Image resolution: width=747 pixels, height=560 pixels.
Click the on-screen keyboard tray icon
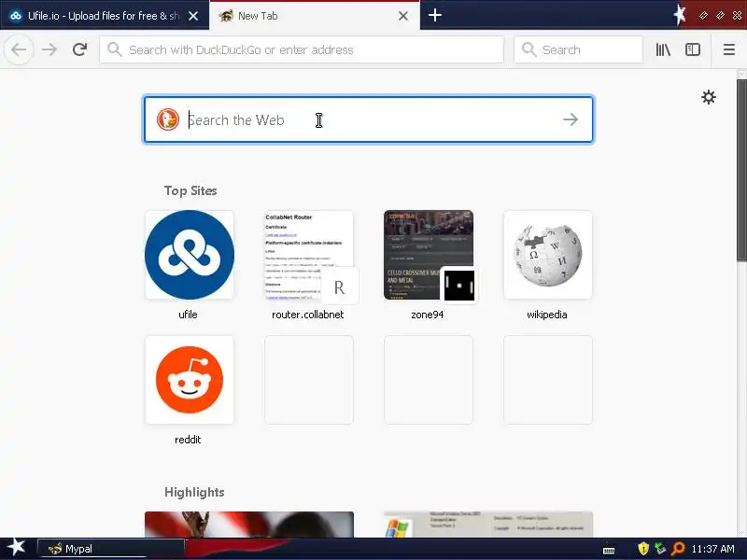click(609, 549)
